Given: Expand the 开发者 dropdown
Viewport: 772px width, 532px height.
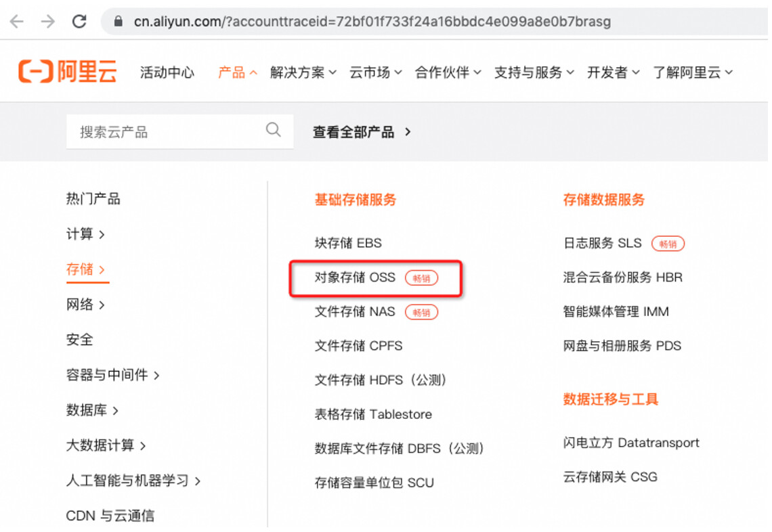Looking at the screenshot, I should 614,72.
